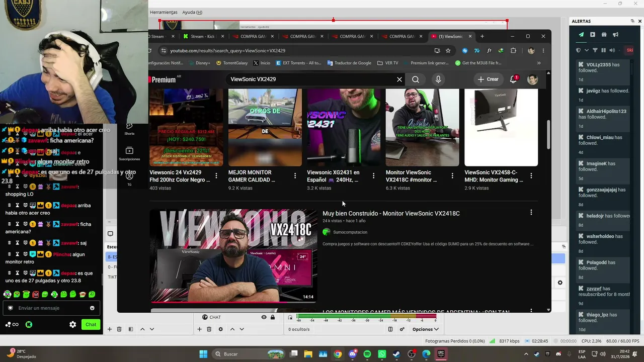Open Chrome three-dot menu
Screen dimensions: 644x362
click(x=543, y=51)
